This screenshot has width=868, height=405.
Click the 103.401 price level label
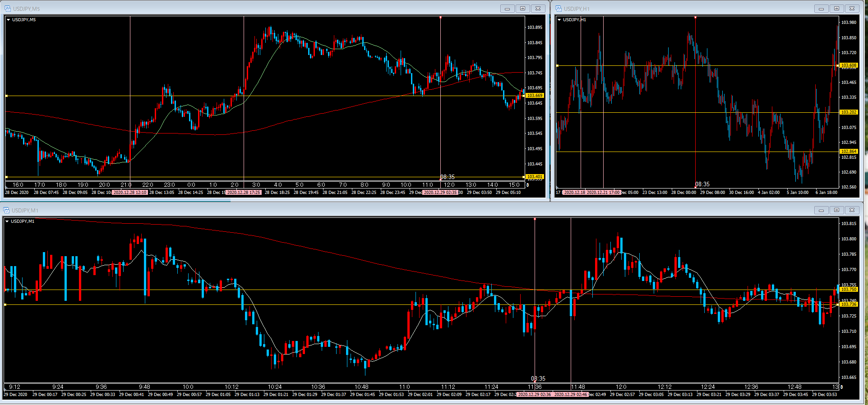point(535,177)
